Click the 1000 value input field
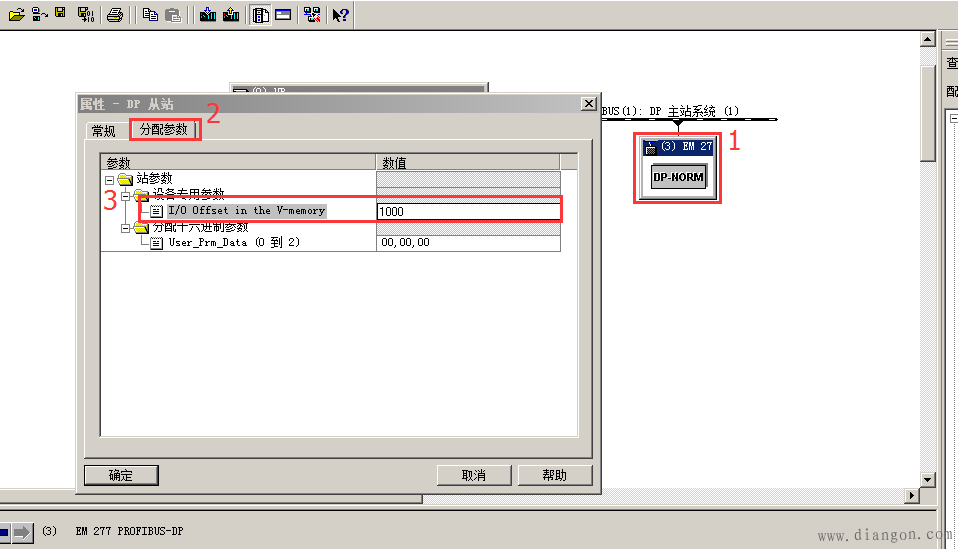Image resolution: width=958 pixels, height=549 pixels. click(469, 211)
